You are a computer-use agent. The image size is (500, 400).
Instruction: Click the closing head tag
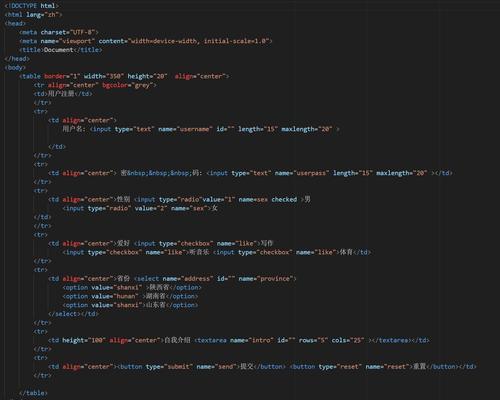(17, 59)
